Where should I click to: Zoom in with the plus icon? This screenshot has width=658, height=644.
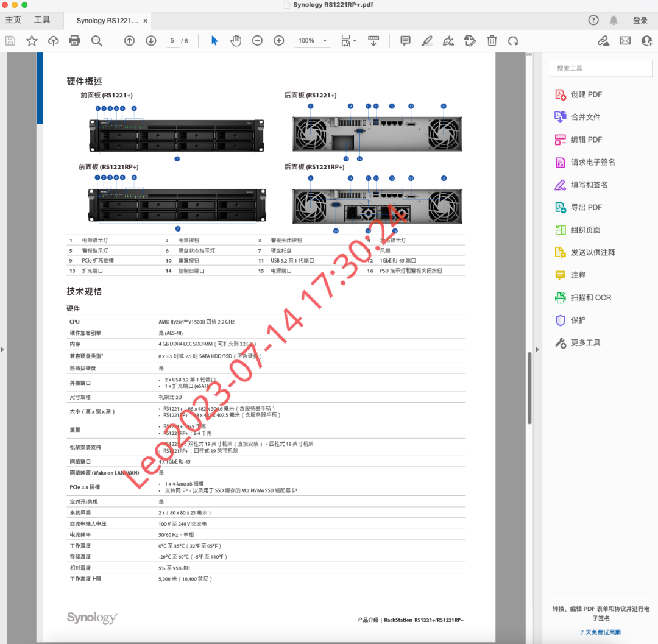[x=279, y=41]
